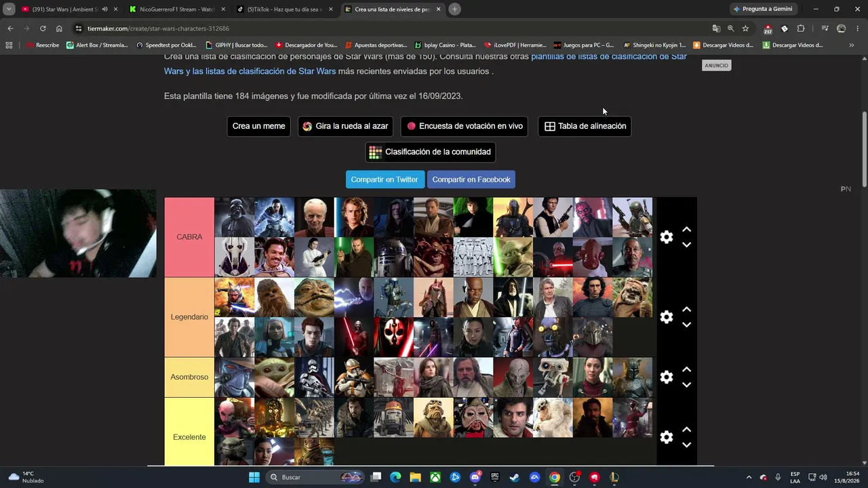Open settings gear for Excelente tier

click(x=667, y=437)
